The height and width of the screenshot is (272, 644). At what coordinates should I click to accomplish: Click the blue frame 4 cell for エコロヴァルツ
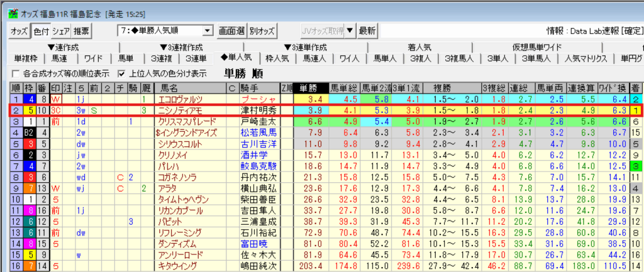click(x=28, y=99)
